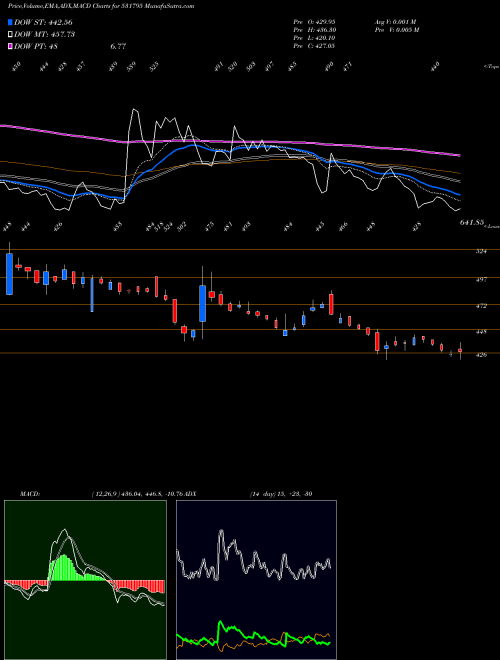The height and width of the screenshot is (660, 500).
Task: Click the 'Pre C: 427.05' close price text
Action: click(314, 46)
